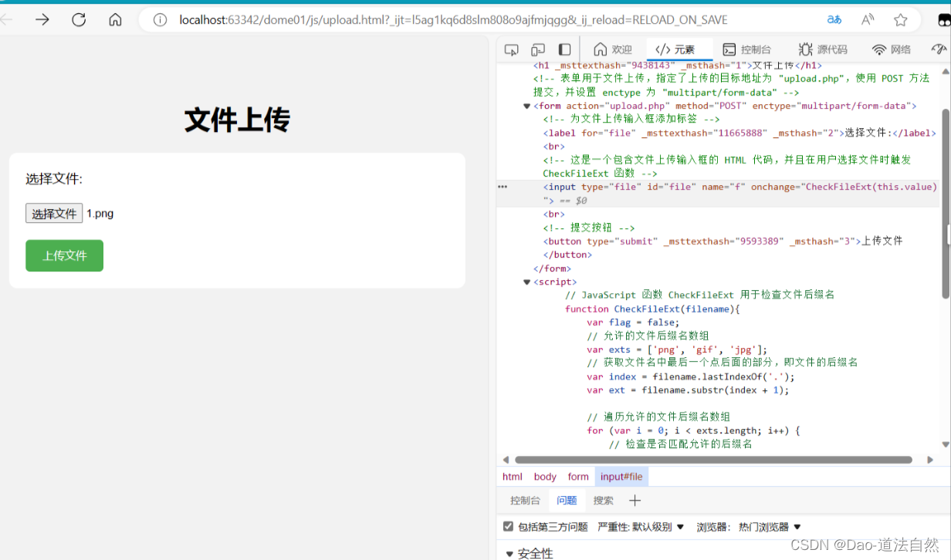The image size is (951, 560).
Task: Click the favorites star icon
Action: (900, 20)
